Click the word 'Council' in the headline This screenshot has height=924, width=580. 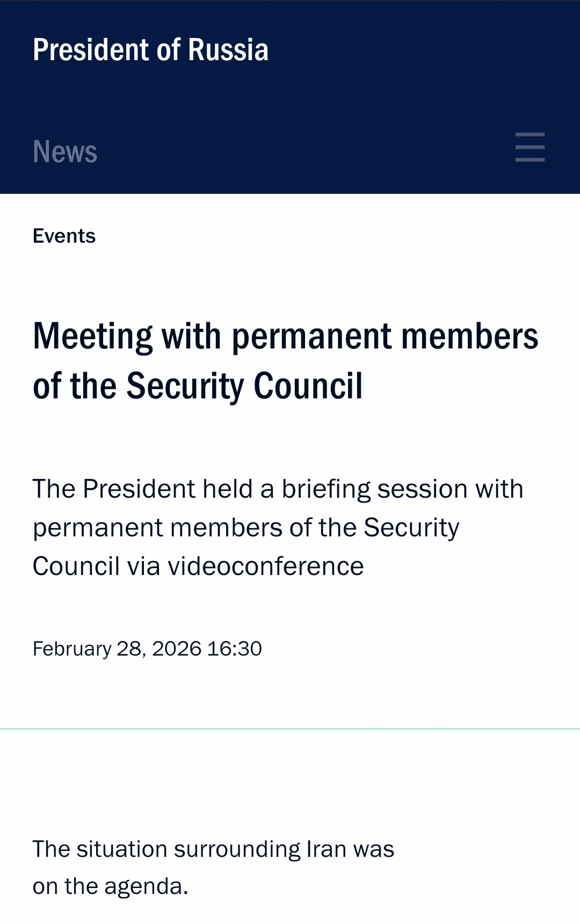pyautogui.click(x=308, y=386)
